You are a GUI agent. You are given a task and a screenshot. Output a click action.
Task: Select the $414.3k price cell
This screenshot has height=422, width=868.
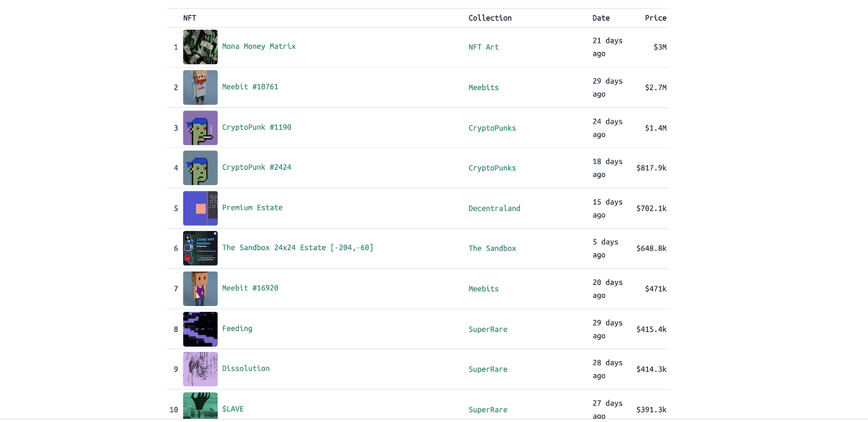click(x=652, y=369)
